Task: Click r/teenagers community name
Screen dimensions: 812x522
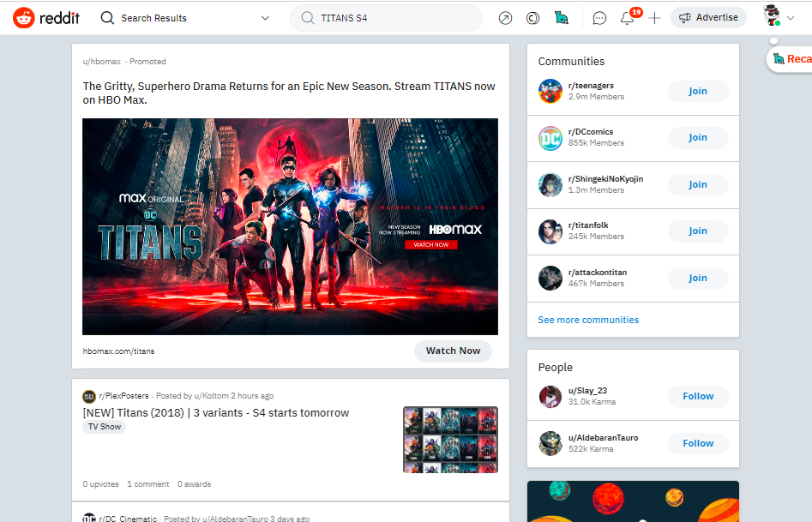Action: (591, 86)
